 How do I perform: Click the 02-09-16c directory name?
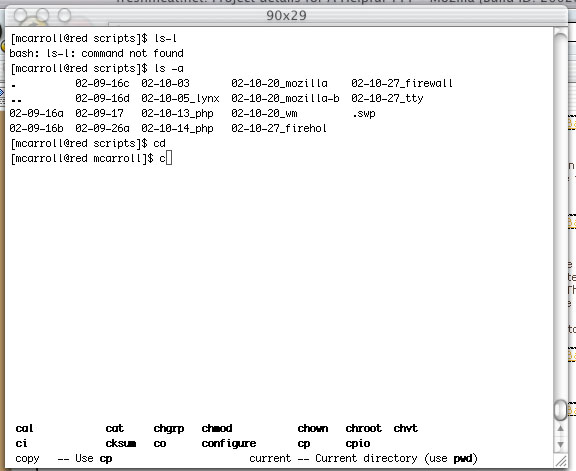[102, 83]
